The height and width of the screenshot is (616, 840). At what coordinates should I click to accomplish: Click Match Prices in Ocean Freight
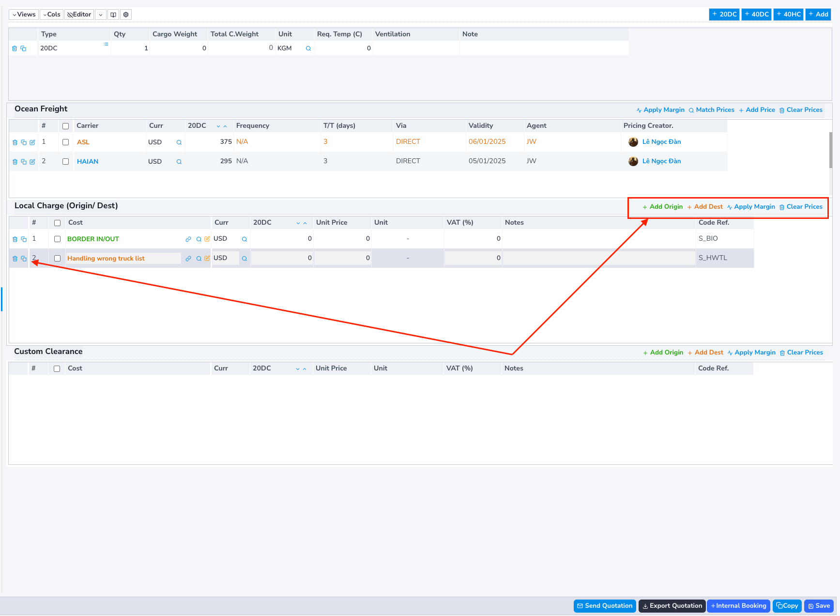(711, 110)
